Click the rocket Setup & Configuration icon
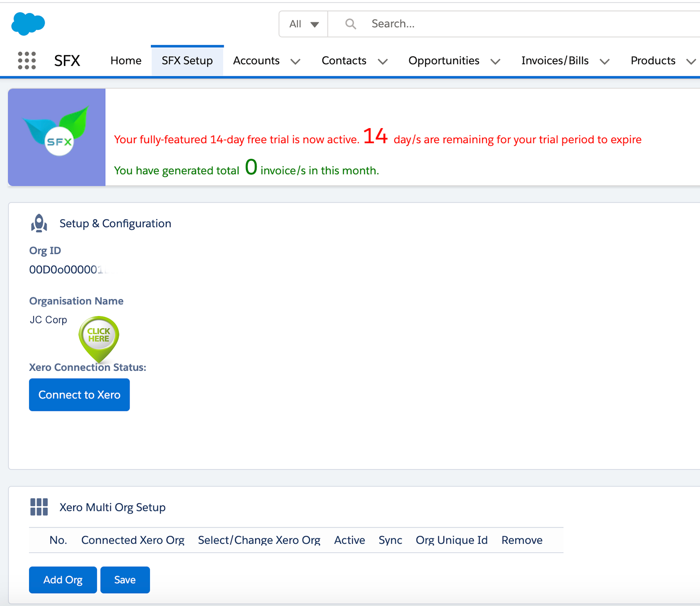Screen dimensions: 700x606 [x=39, y=223]
